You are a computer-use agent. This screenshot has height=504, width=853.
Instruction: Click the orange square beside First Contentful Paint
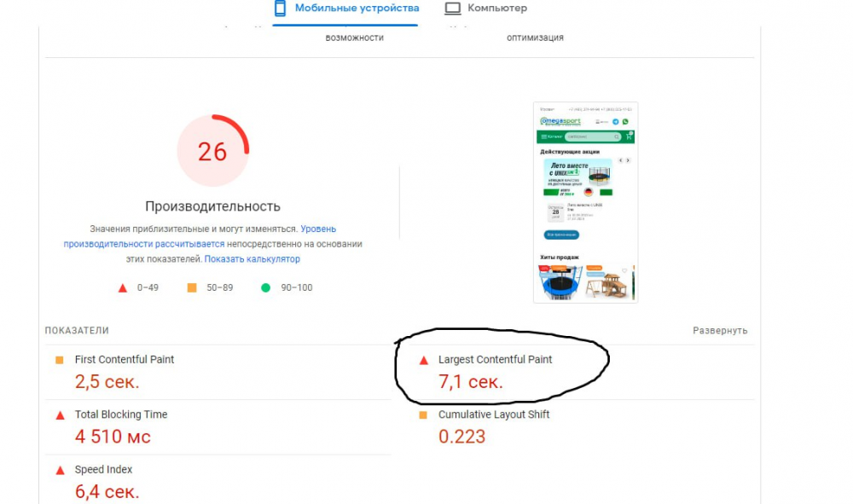[60, 360]
